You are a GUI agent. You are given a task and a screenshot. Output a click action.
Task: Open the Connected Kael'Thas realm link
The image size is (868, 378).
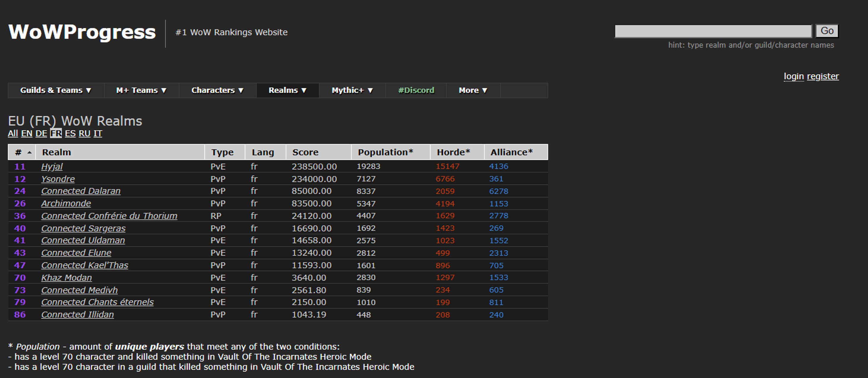85,265
